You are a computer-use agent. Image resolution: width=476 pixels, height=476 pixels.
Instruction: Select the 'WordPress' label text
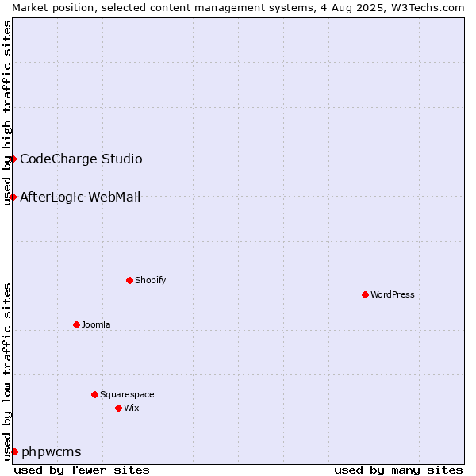[393, 295]
